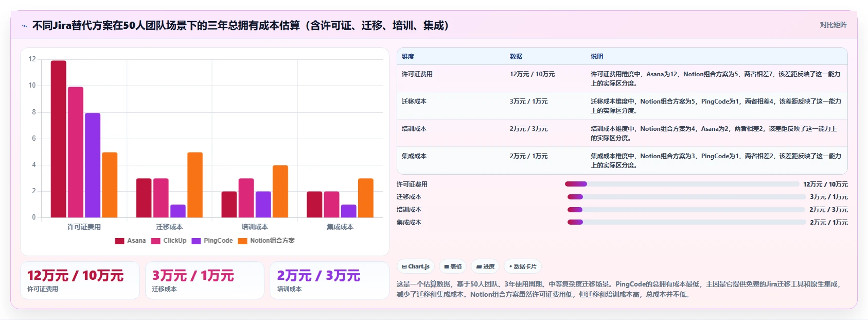
Task: Click the 许可证费用 description text in table
Action: pos(716,78)
